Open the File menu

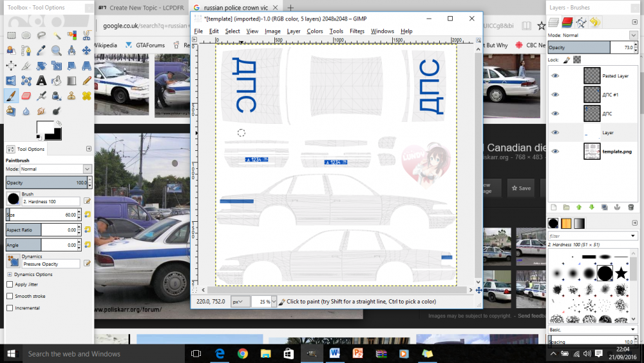pyautogui.click(x=198, y=31)
